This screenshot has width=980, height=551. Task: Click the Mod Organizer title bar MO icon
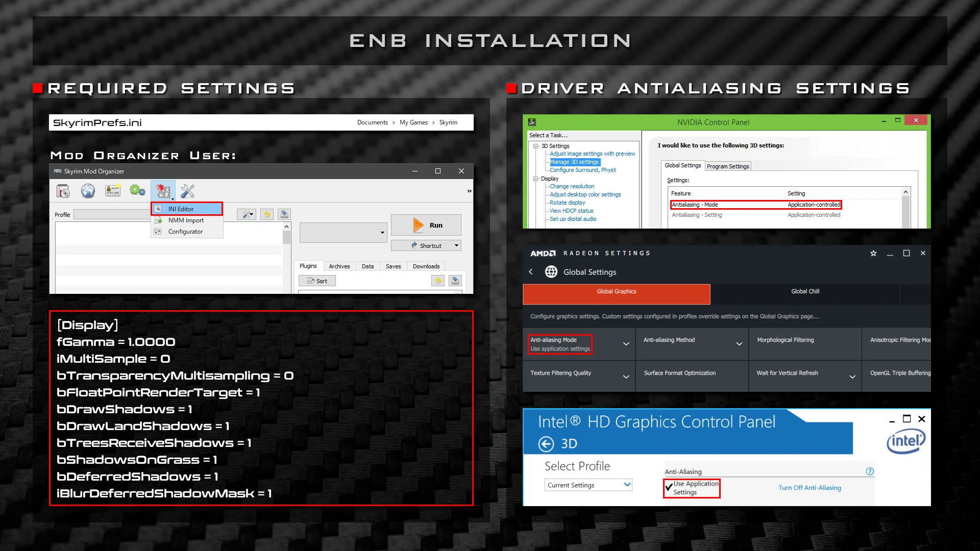[x=58, y=171]
